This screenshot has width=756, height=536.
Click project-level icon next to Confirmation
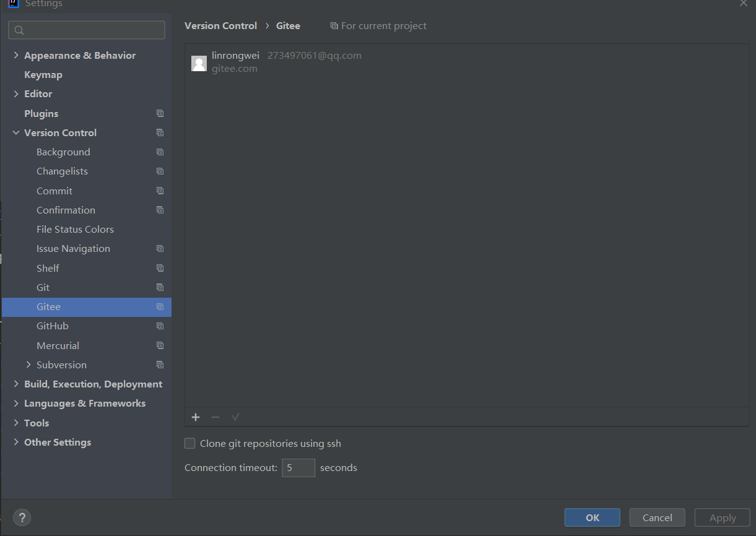point(160,210)
